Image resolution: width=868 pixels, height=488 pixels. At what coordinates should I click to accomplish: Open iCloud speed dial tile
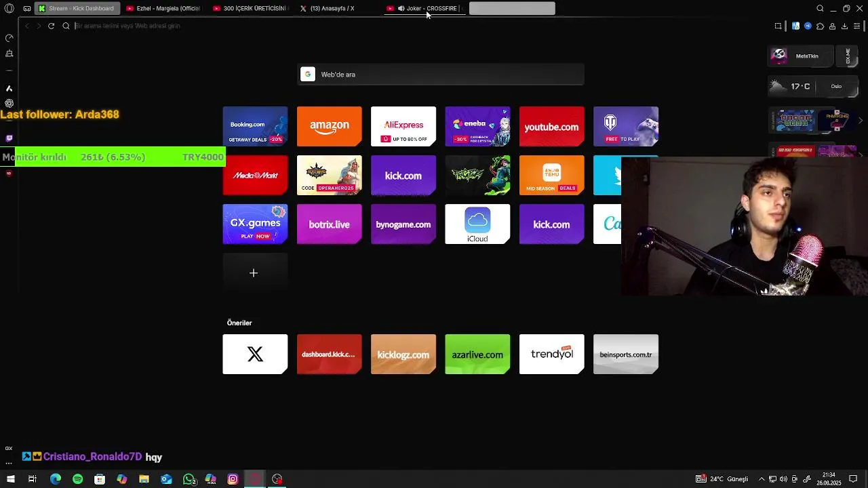coord(477,224)
